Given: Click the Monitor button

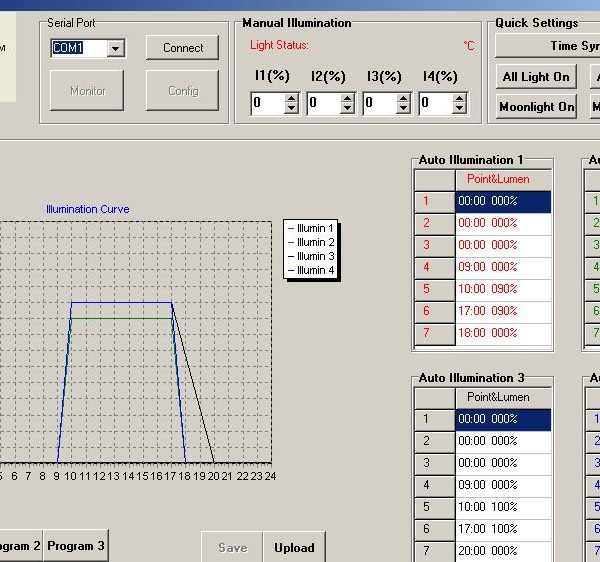Looking at the screenshot, I should tap(87, 91).
